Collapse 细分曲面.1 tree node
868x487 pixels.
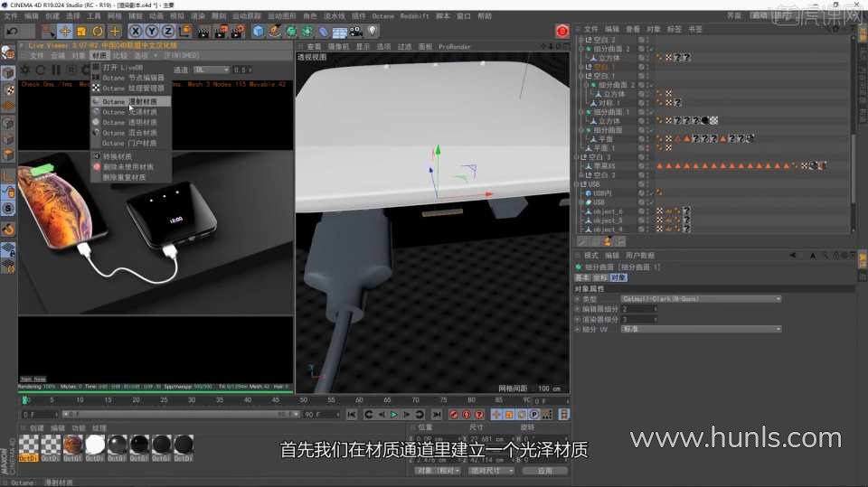click(581, 112)
